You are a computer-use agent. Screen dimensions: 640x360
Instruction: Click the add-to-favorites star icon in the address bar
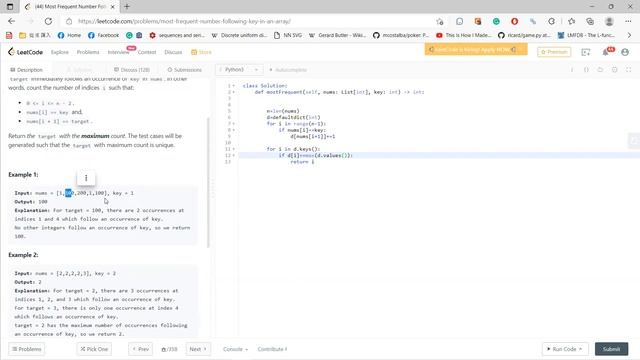point(440,21)
